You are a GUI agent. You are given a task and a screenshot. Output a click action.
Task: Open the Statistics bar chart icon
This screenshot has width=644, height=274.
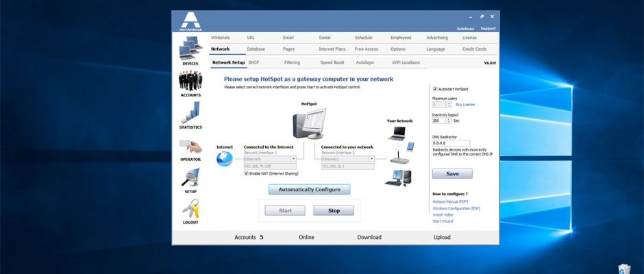click(190, 112)
